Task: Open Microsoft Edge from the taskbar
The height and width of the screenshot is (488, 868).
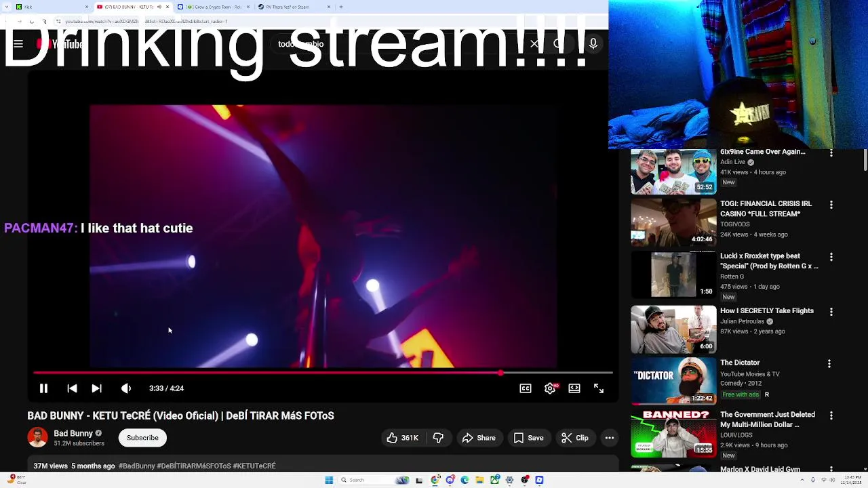Action: (x=465, y=480)
